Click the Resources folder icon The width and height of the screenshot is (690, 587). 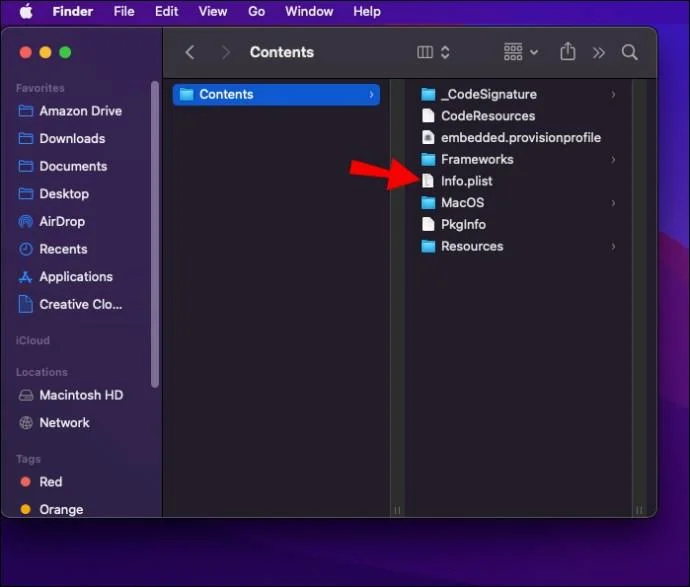tap(428, 246)
